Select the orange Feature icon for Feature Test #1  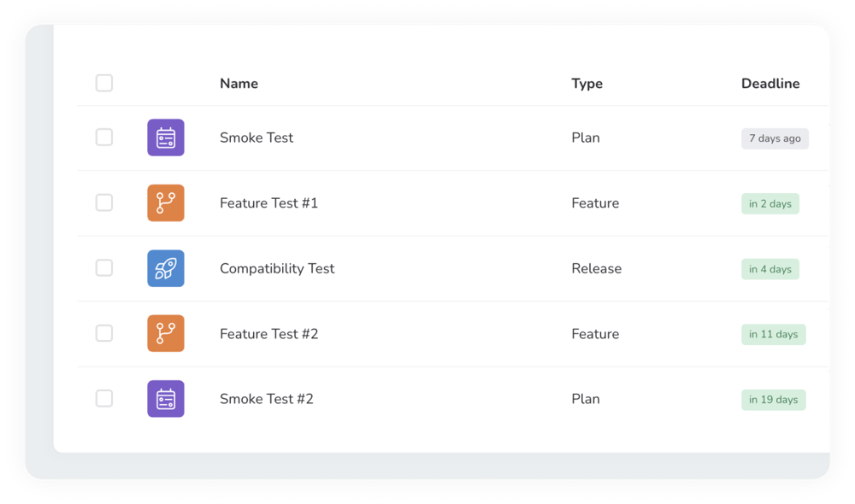point(165,202)
